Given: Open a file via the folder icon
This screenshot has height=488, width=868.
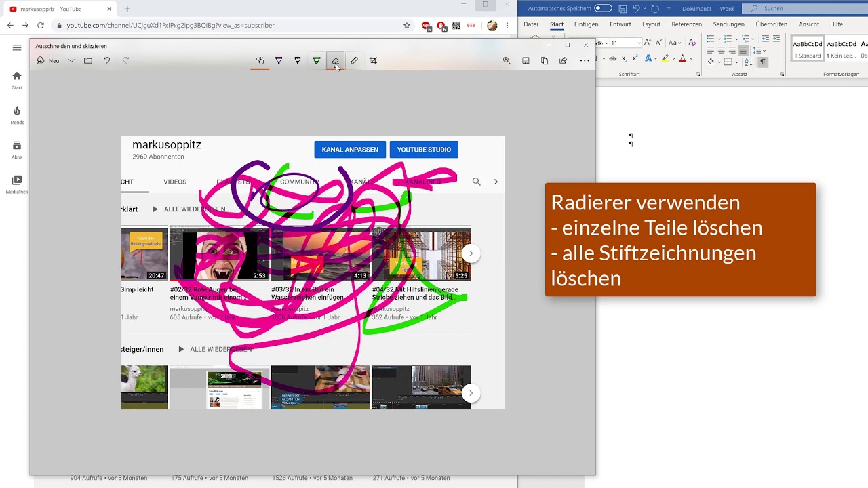Looking at the screenshot, I should point(88,60).
